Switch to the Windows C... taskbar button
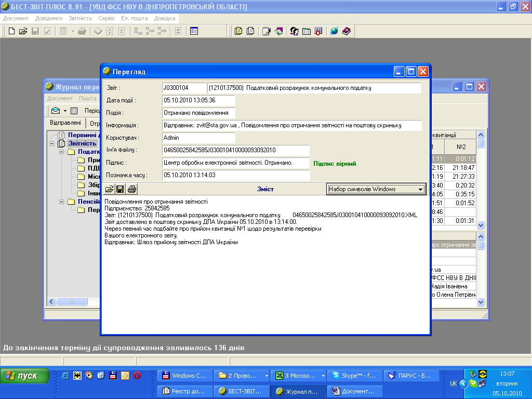This screenshot has width=532, height=399. pos(185,376)
